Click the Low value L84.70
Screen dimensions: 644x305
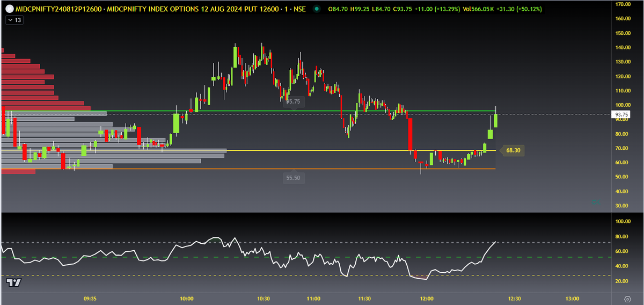click(380, 9)
